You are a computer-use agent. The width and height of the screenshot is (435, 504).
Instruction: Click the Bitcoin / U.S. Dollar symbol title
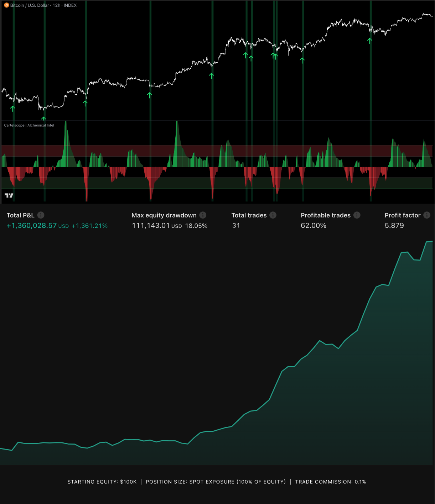click(30, 5)
